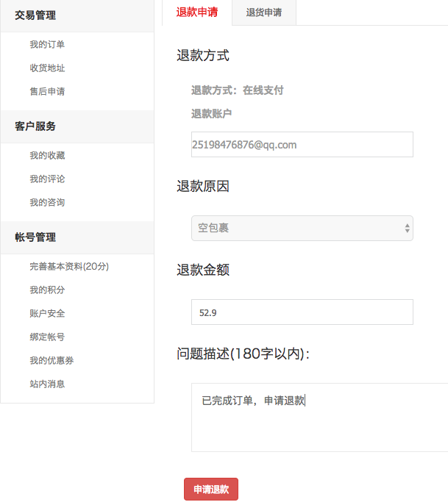The height and width of the screenshot is (502, 448).
Task: Go to 绑定帐号 page
Action: coord(47,337)
